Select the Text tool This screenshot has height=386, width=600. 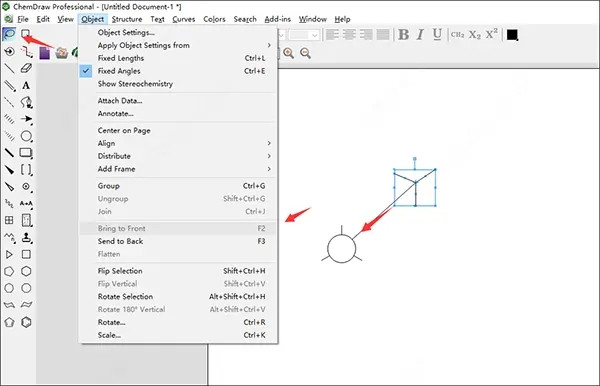(x=26, y=85)
